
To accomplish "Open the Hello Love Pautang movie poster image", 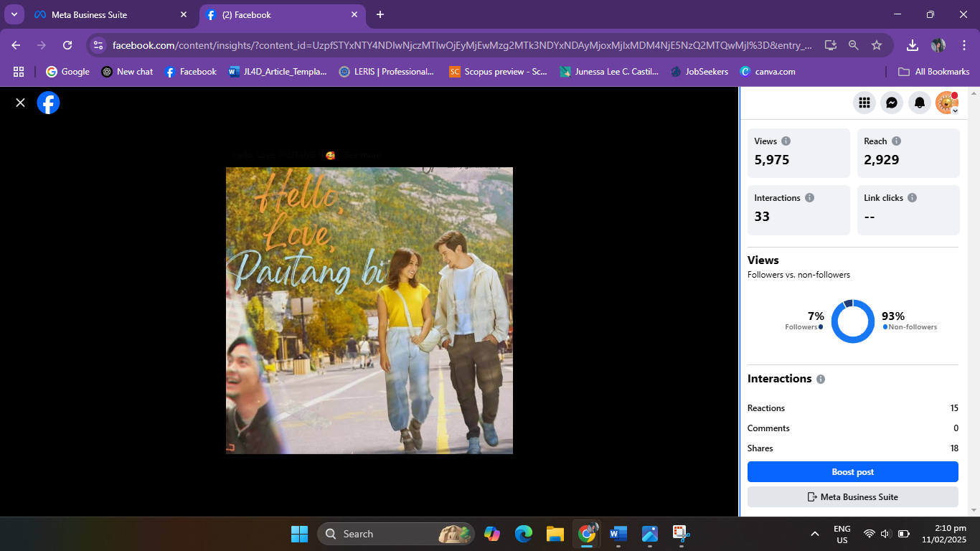I will pos(369,311).
